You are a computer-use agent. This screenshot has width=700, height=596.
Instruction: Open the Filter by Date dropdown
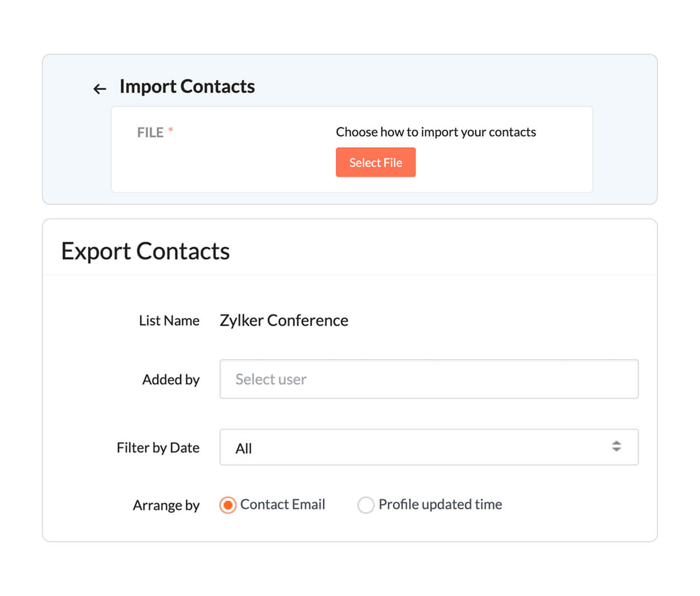pos(429,447)
